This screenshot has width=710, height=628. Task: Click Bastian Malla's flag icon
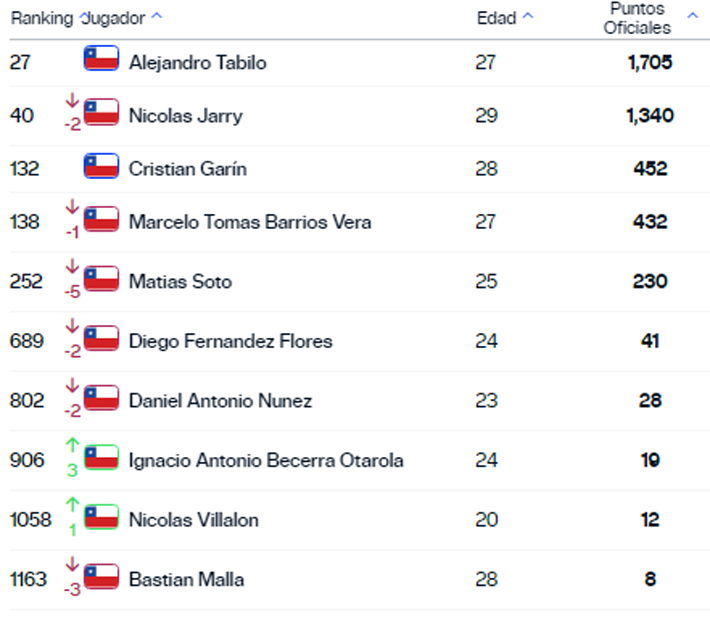(101, 577)
